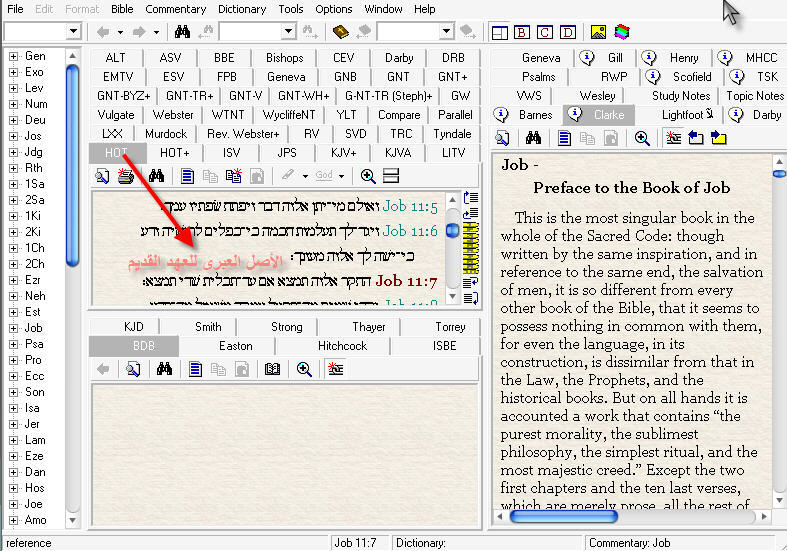Expand the Job book tree node
This screenshot has width=787, height=551.
point(14,328)
